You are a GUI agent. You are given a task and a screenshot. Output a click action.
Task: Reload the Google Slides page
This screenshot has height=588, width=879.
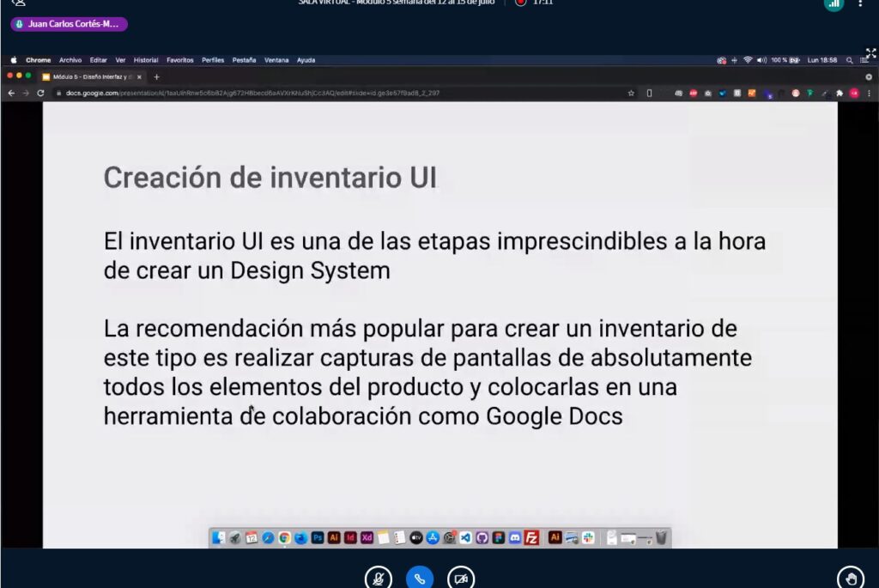tap(40, 93)
